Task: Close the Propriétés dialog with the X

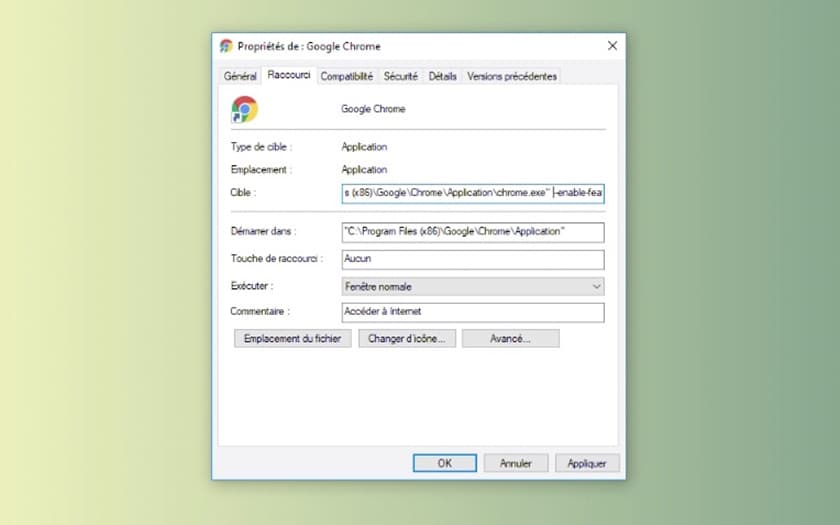Action: 612,46
